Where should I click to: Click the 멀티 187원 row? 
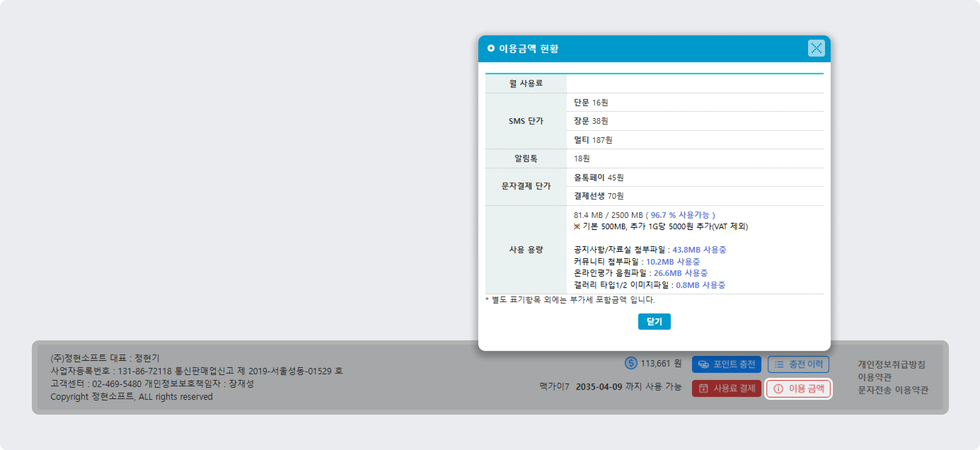click(695, 140)
